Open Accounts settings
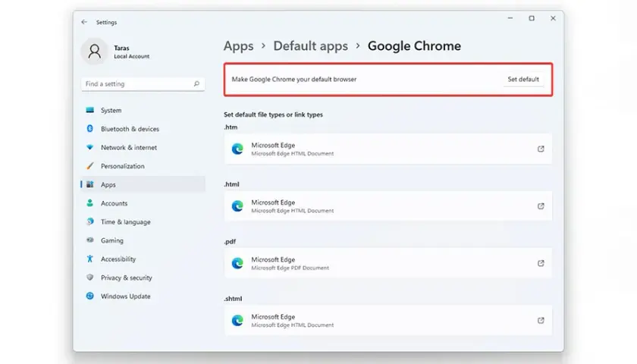 click(x=143, y=203)
